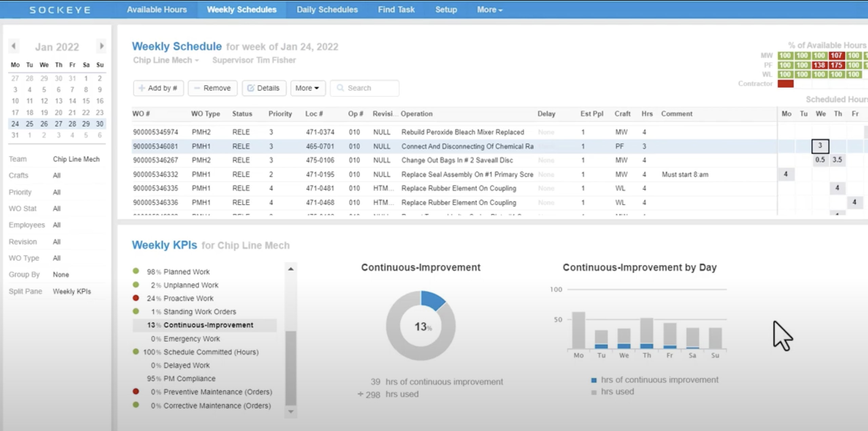The width and height of the screenshot is (868, 431).
Task: Select the Proactive Work KPI
Action: click(x=188, y=299)
